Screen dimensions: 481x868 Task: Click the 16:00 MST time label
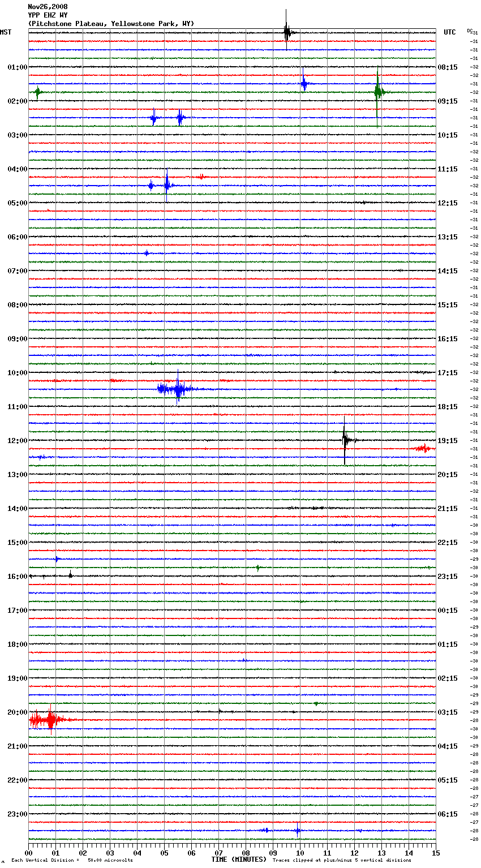18,577
